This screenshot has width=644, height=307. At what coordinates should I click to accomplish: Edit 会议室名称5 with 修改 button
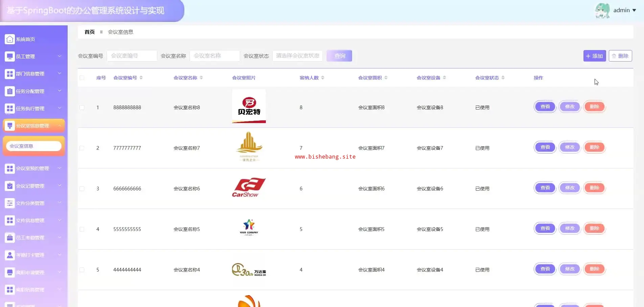coord(570,229)
